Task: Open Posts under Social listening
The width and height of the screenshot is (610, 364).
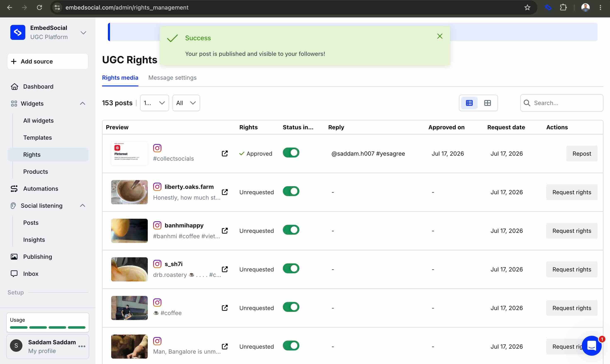Action: pos(31,223)
